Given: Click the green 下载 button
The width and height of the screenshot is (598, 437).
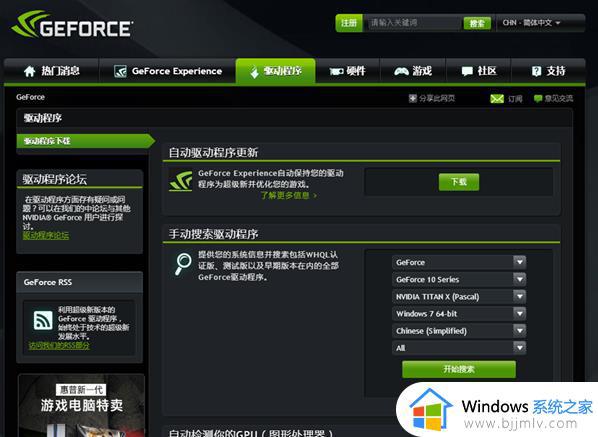Looking at the screenshot, I should tap(459, 182).
